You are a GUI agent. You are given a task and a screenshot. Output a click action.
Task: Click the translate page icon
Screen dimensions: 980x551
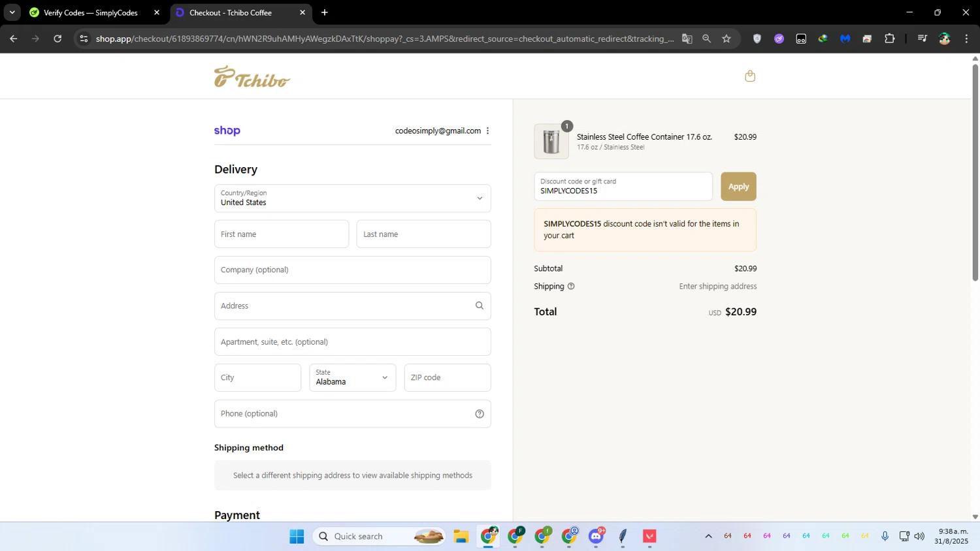687,39
